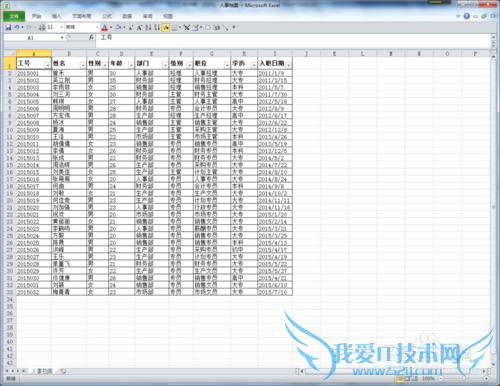Click the Save icon in quick toolbar

(x=8, y=27)
